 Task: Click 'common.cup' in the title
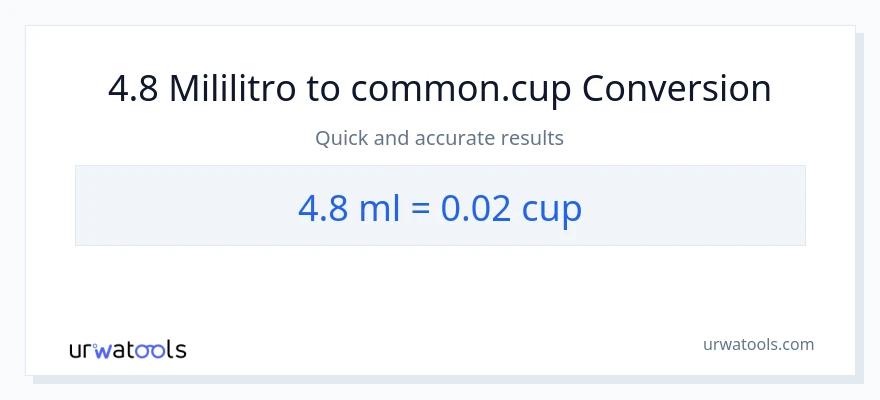tap(461, 89)
